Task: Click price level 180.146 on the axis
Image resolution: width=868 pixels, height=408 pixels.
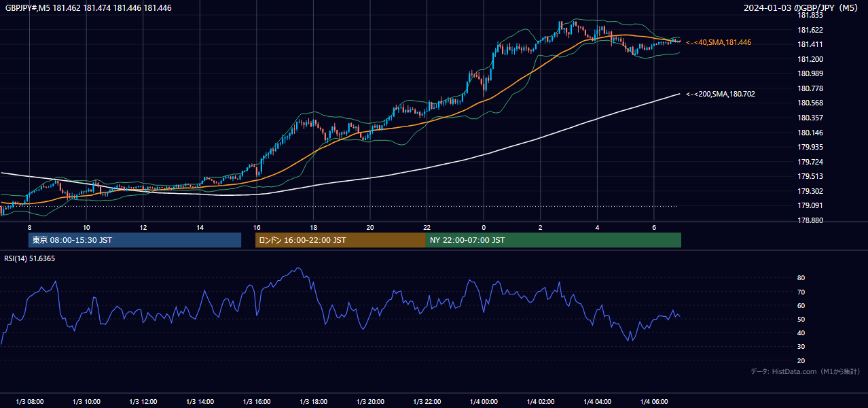Action: tap(810, 133)
